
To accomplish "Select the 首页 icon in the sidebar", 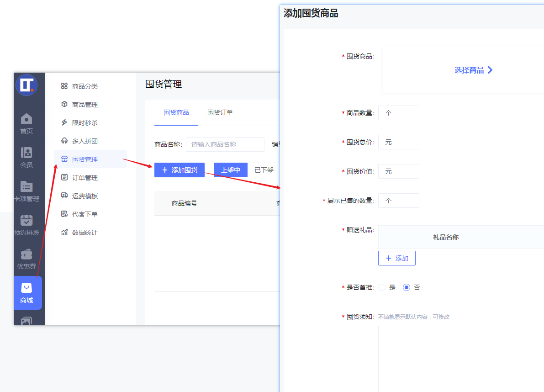I will click(26, 122).
